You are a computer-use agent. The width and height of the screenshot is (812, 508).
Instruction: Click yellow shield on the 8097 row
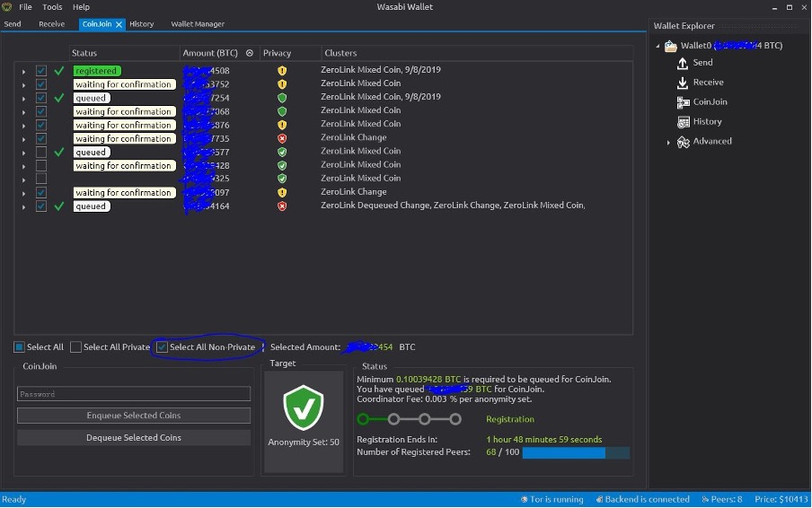coord(282,192)
